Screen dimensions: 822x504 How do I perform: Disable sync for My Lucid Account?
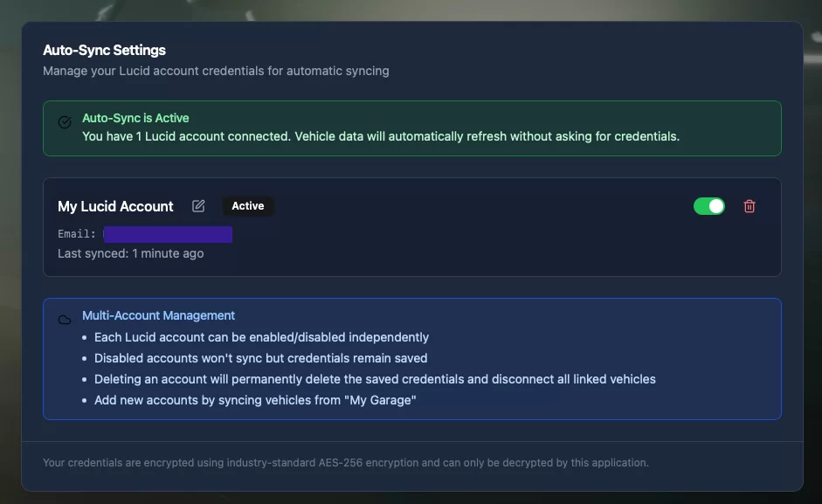coord(708,206)
